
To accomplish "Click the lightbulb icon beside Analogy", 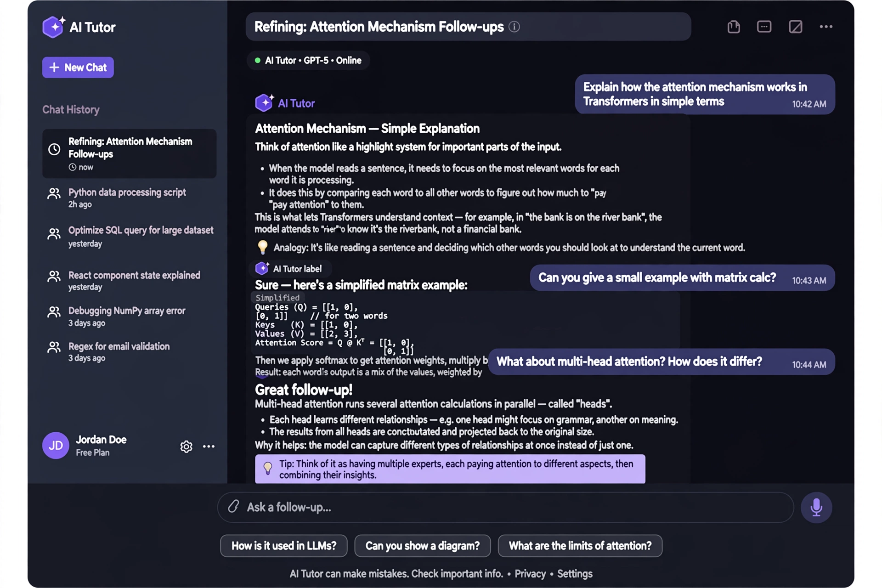I will tap(263, 247).
